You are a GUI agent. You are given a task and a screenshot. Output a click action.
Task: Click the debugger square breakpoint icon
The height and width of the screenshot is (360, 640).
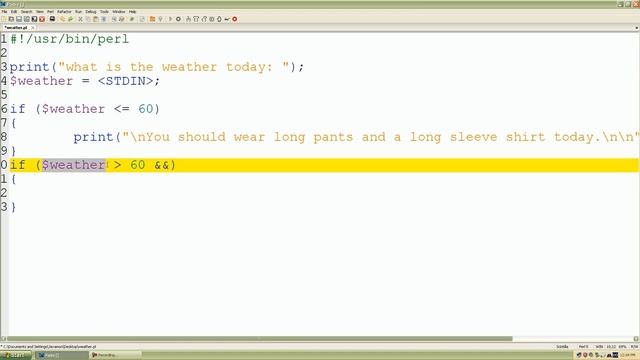coord(212,19)
